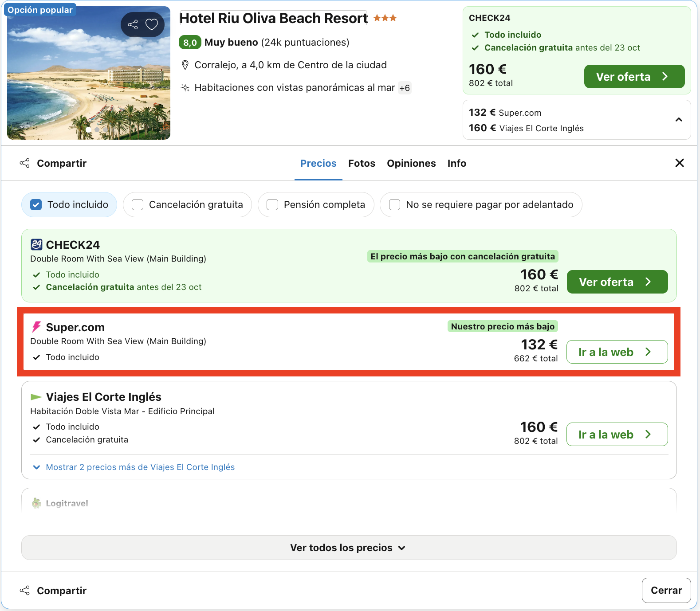This screenshot has width=700, height=611.
Task: Save hotel with heart icon on photo
Action: [x=152, y=24]
